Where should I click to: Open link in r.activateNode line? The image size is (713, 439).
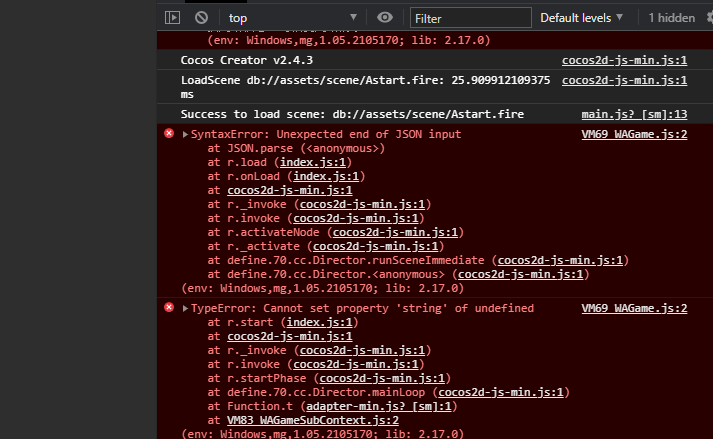coord(395,232)
